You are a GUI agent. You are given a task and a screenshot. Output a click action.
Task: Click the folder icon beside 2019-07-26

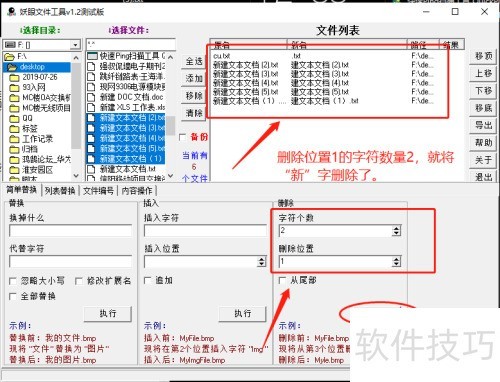14,78
